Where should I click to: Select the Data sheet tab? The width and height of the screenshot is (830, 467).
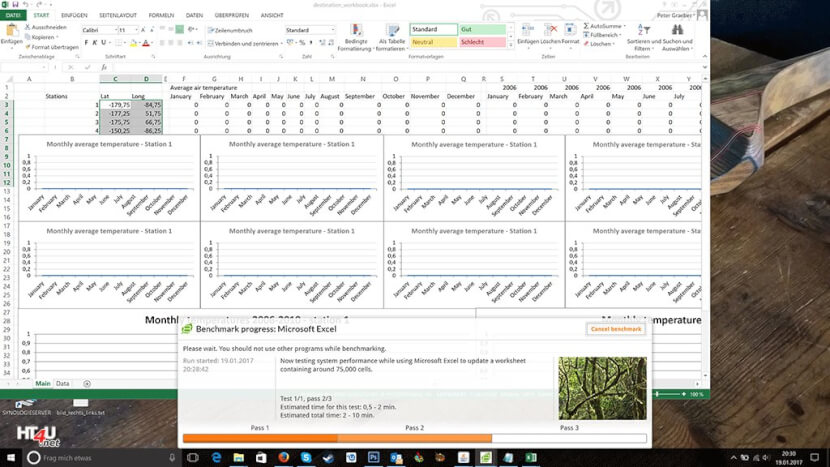click(62, 383)
